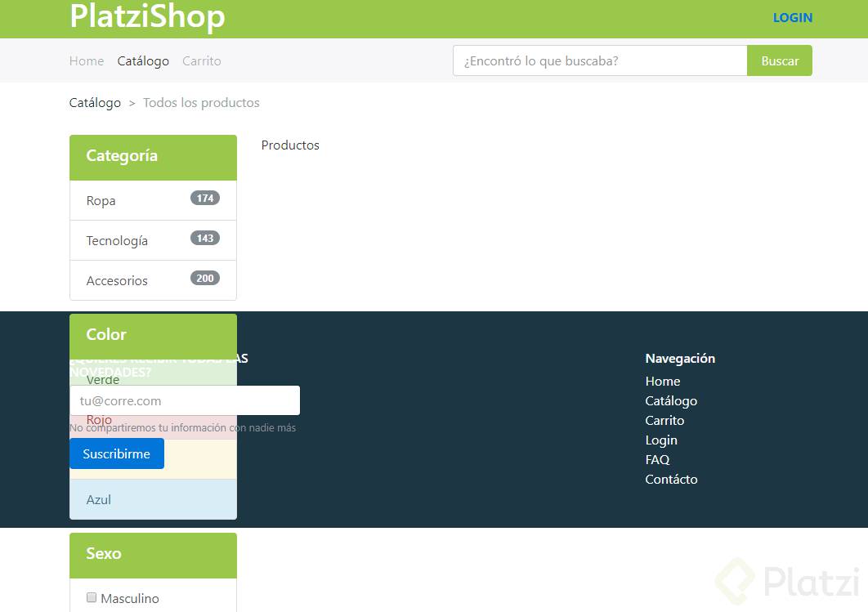Click the 174 count badge for Ropa
The width and height of the screenshot is (868, 612).
[205, 198]
